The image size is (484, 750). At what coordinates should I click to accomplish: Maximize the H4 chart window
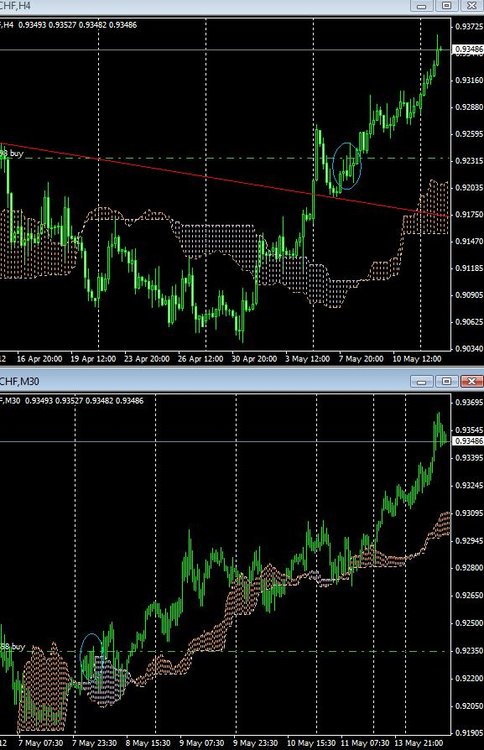[x=446, y=6]
